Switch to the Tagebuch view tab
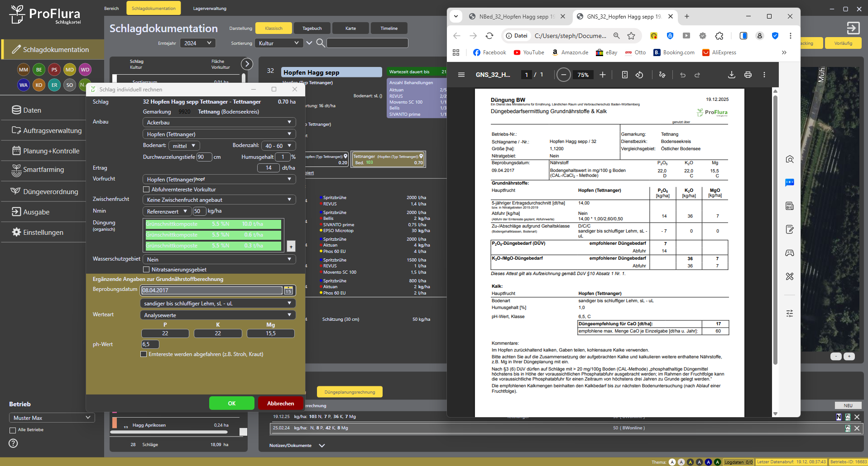Image resolution: width=868 pixels, height=466 pixels. [x=312, y=29]
